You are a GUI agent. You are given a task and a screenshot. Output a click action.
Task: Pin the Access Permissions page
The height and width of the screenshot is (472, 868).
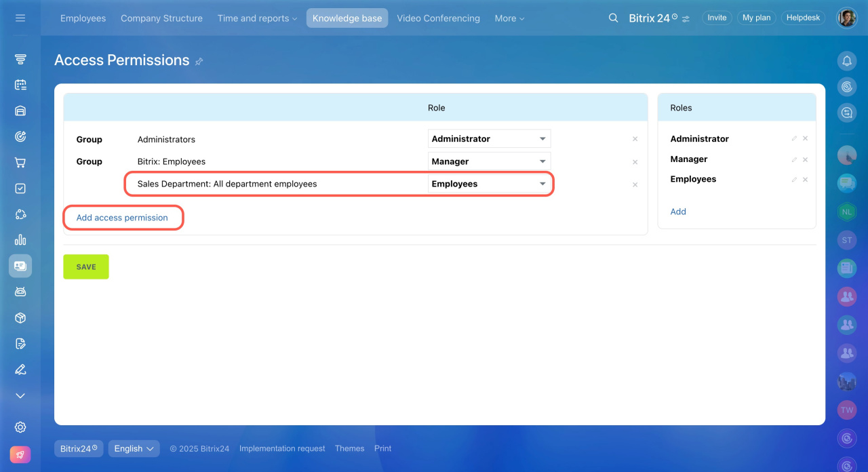199,62
